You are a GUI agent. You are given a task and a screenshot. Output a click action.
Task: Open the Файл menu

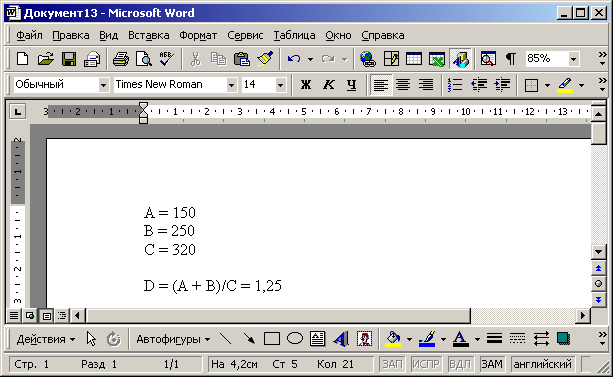coord(29,35)
